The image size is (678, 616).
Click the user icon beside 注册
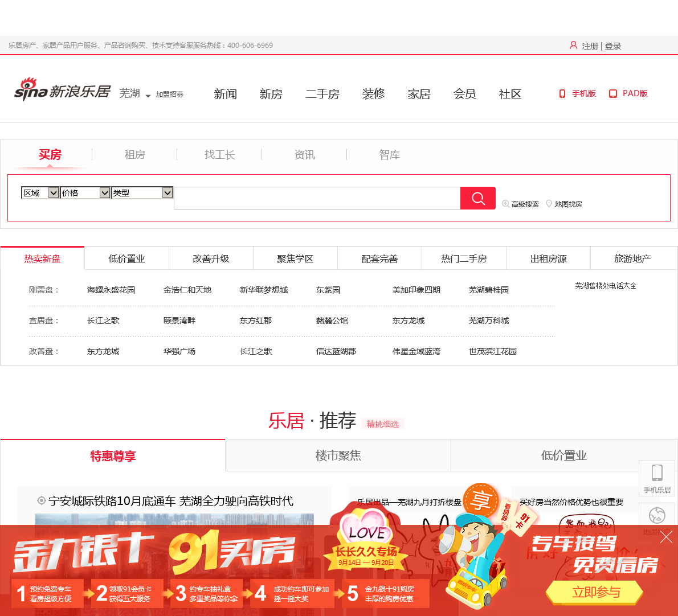573,46
